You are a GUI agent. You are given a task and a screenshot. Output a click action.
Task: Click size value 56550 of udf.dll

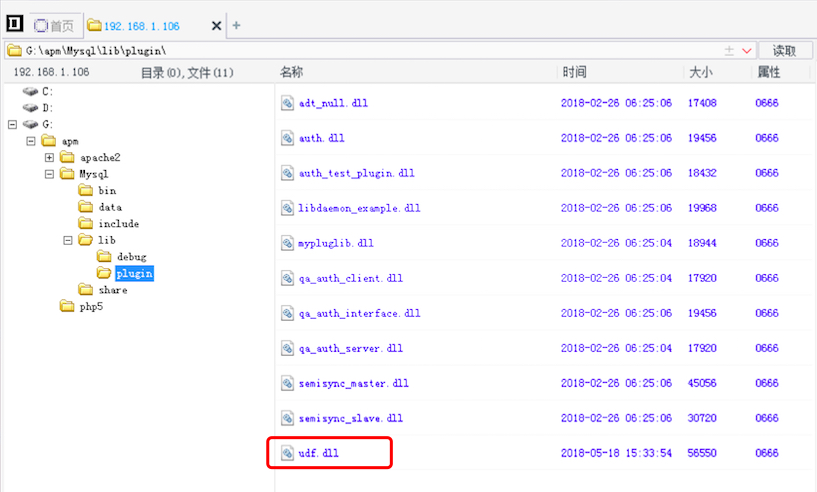[x=702, y=453]
